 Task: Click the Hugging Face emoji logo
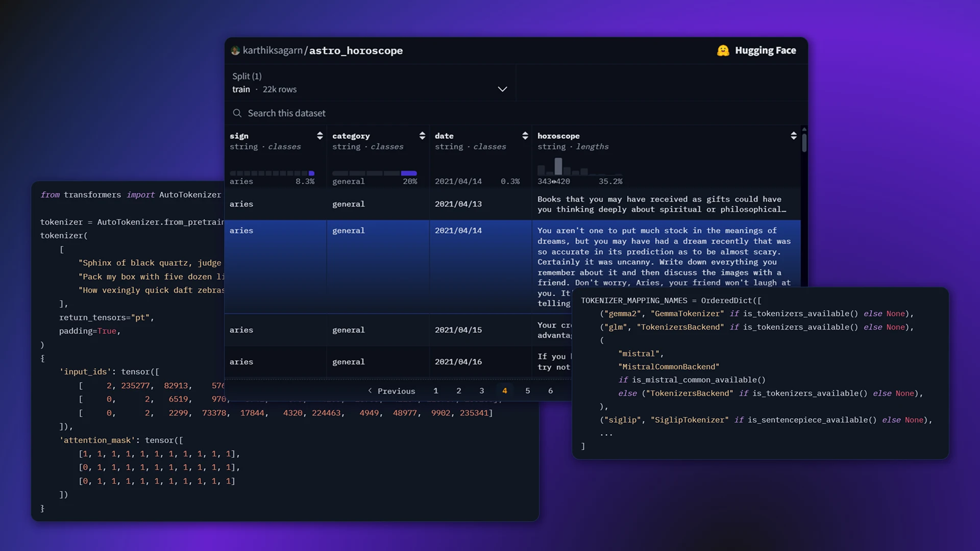click(x=723, y=51)
